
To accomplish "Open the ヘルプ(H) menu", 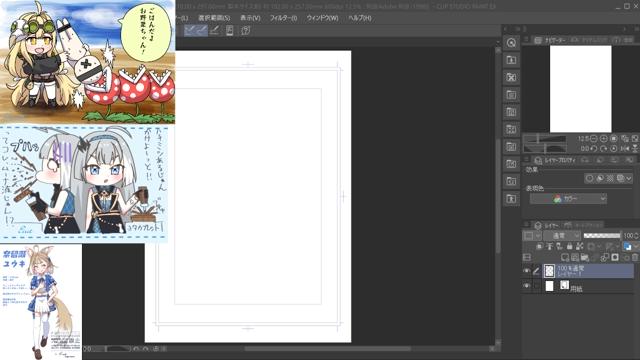I will click(x=360, y=18).
